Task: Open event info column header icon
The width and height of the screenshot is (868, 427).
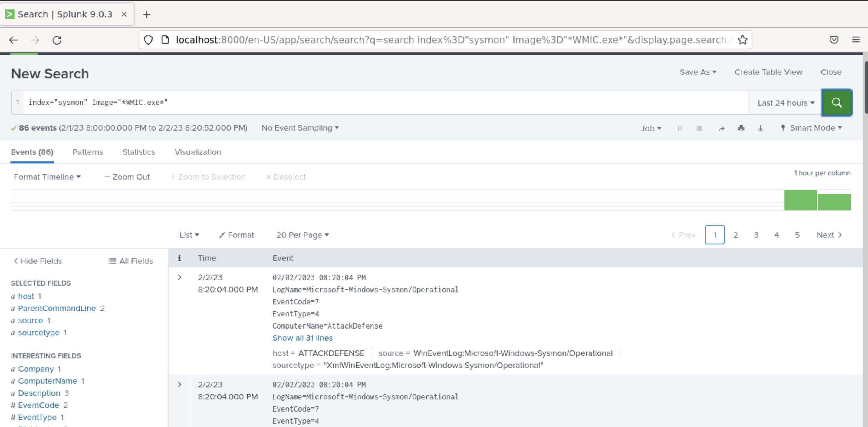Action: (179, 258)
